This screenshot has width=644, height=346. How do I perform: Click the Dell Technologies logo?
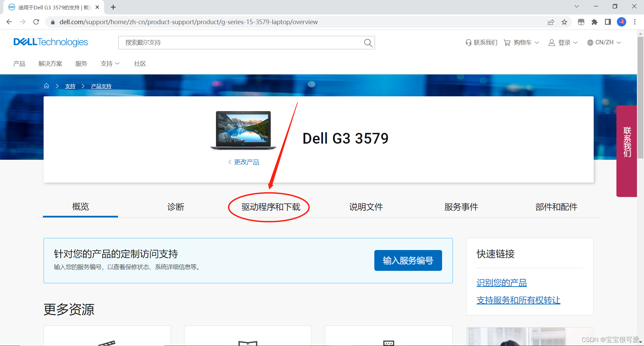[51, 42]
